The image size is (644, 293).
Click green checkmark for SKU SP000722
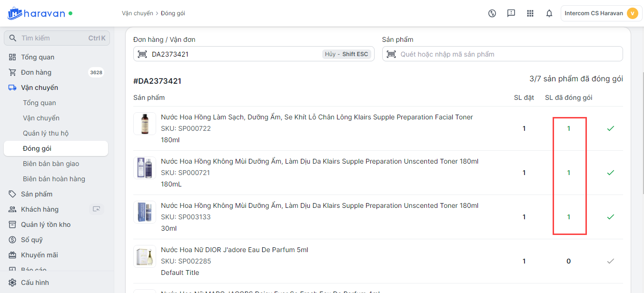click(611, 128)
